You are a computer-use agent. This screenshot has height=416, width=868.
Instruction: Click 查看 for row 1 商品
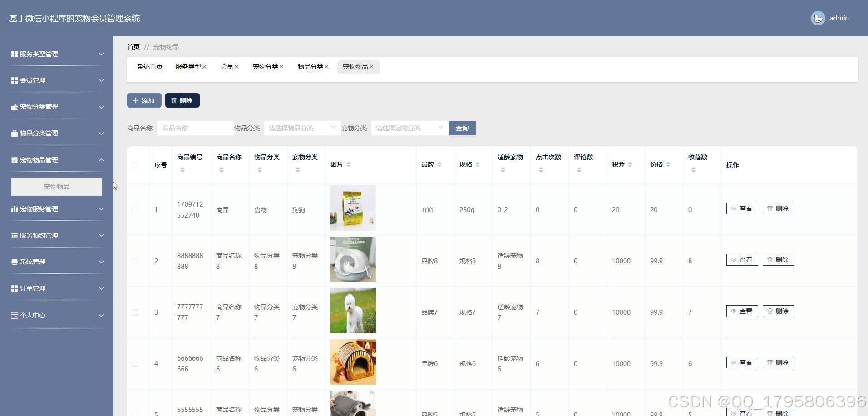coord(742,208)
